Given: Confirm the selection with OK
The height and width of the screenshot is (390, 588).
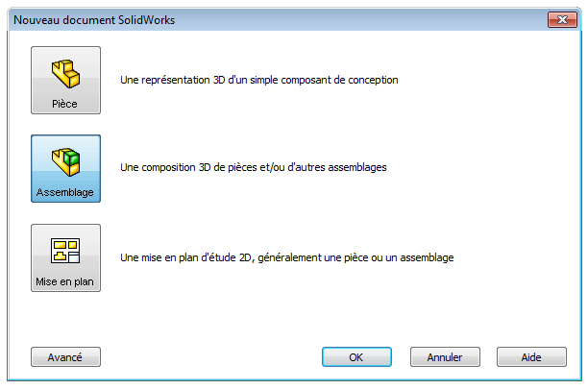Looking at the screenshot, I should (x=356, y=357).
